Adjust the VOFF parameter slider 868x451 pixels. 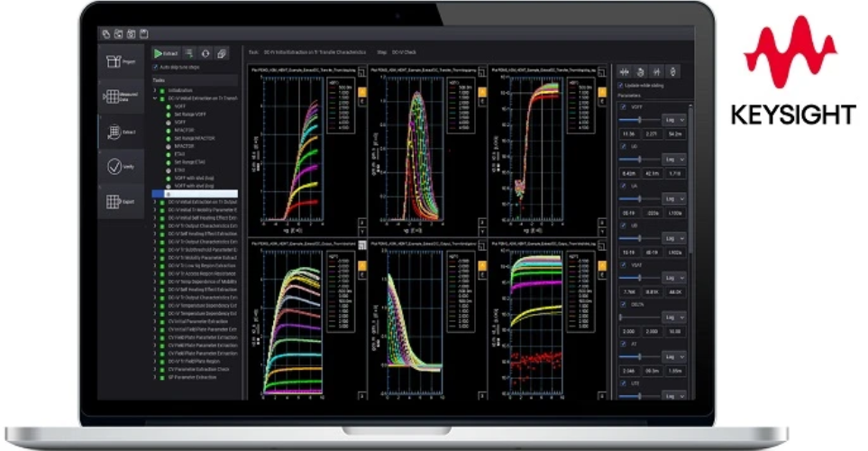(639, 120)
